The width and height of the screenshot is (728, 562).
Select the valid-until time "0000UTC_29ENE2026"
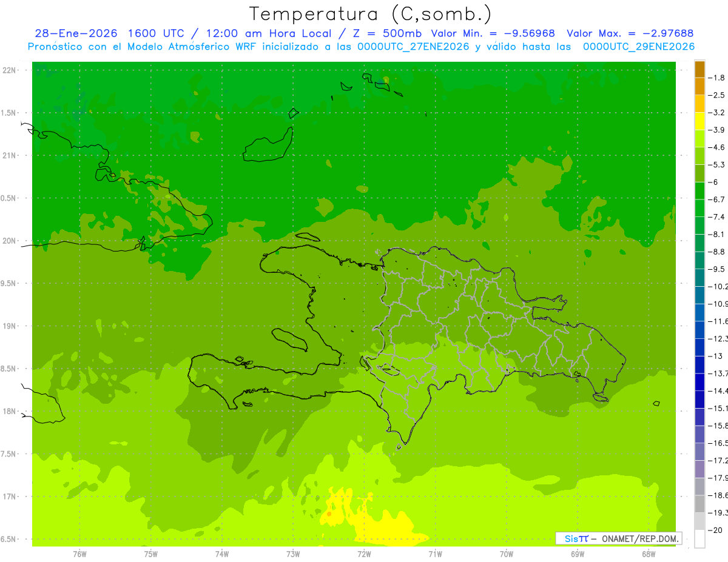pyautogui.click(x=638, y=46)
